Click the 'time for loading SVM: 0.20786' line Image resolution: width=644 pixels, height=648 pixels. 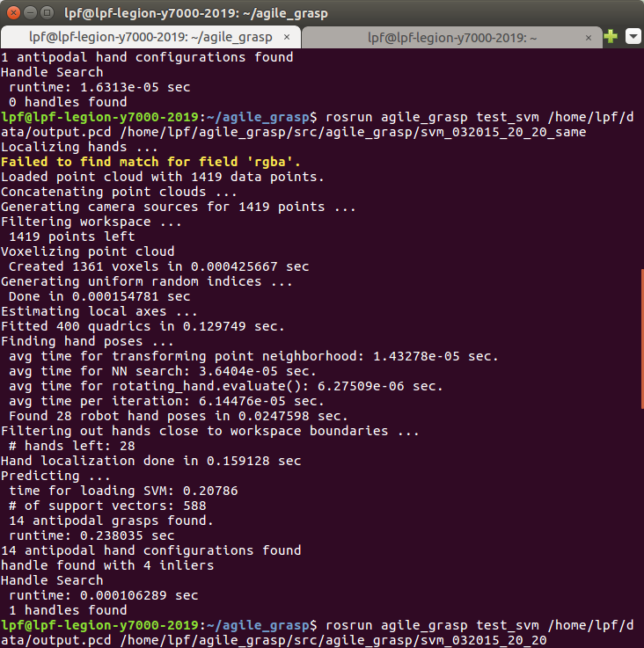123,491
